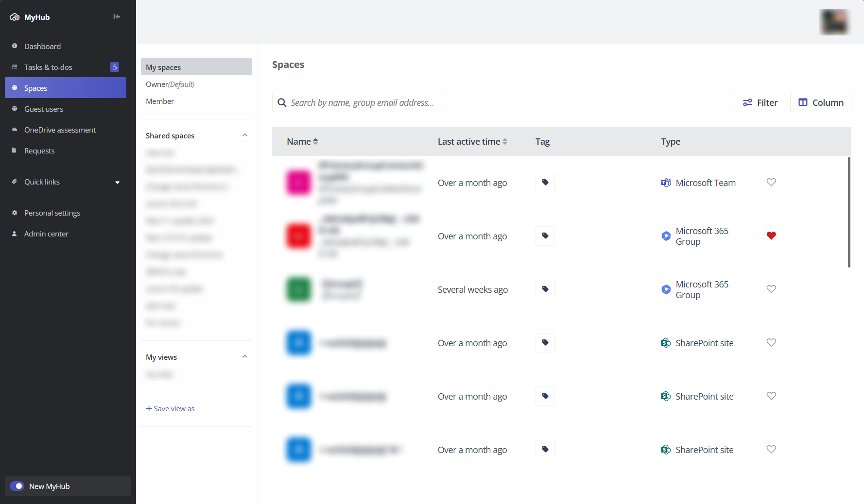Click the MyHub logo icon
This screenshot has width=864, height=504.
coord(15,17)
